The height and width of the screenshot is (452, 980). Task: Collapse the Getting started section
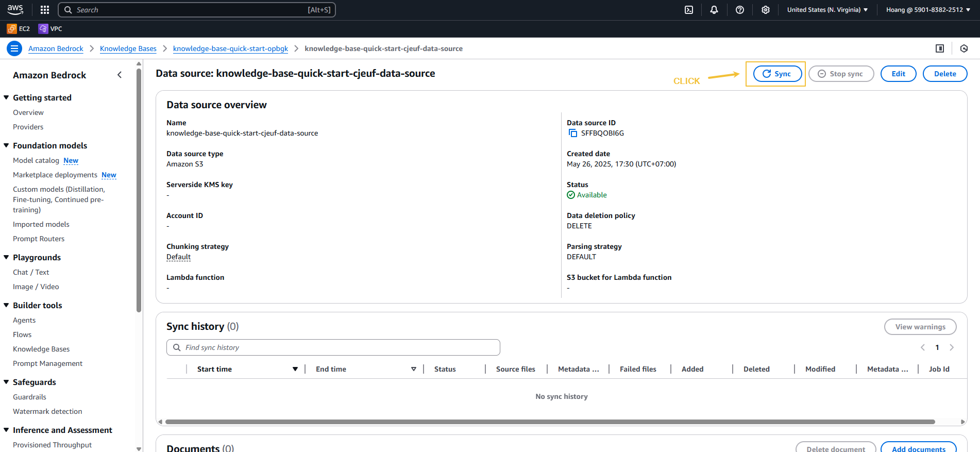[x=7, y=97]
